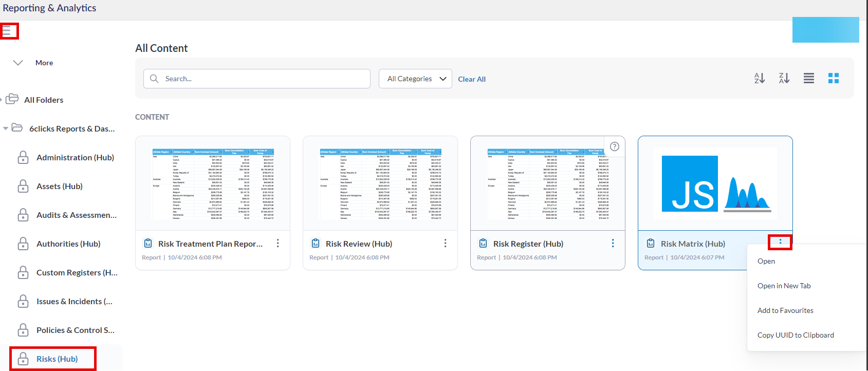Open Risk Register (Hub) thumbnail preview
Viewport: 868px width, 371px height.
548,183
